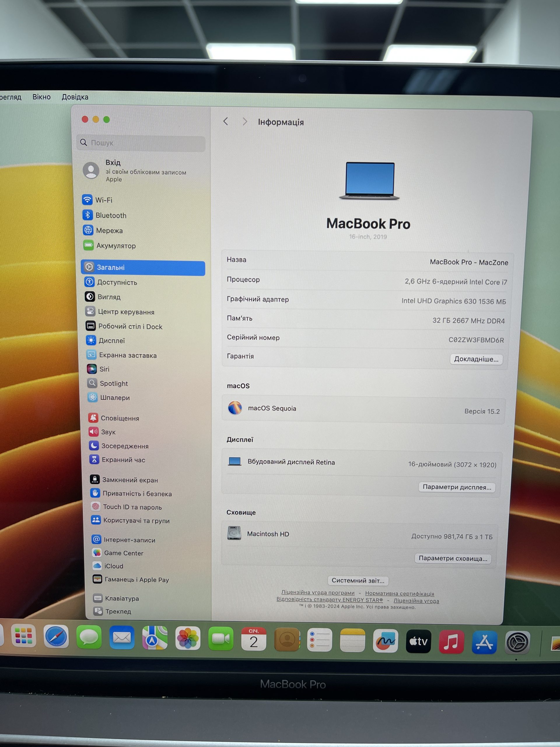
Task: Open Ліцензійна угода програми link
Action: pos(318,593)
